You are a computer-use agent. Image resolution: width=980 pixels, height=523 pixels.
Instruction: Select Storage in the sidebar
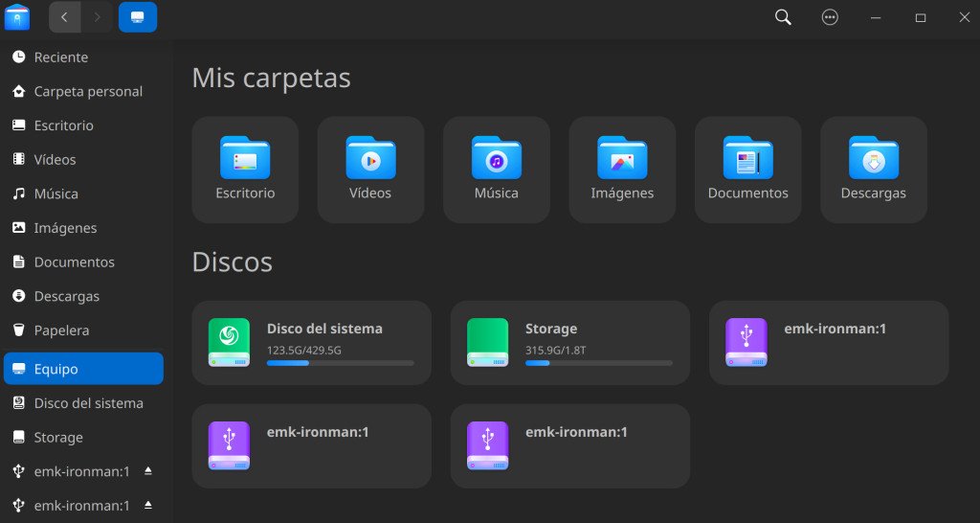pyautogui.click(x=83, y=438)
